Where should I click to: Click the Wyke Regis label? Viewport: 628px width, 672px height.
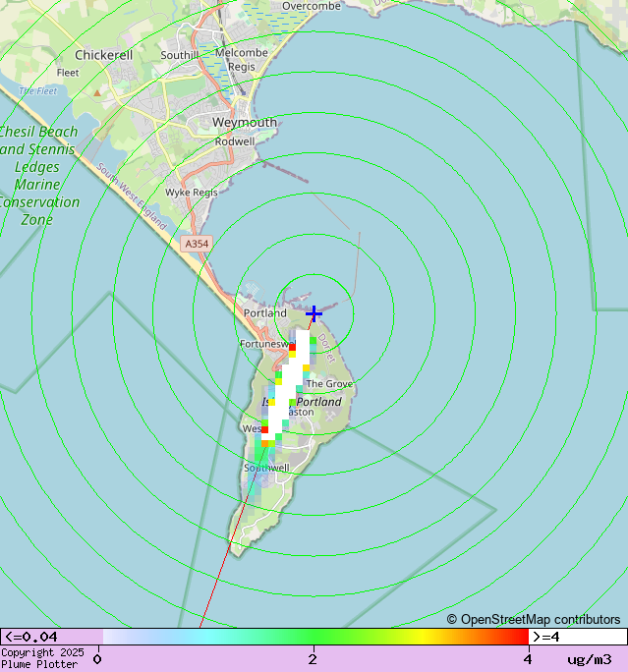click(x=192, y=193)
